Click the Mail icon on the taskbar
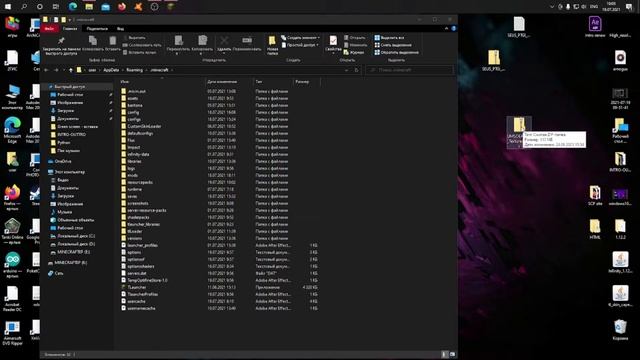 pyautogui.click(x=105, y=7)
